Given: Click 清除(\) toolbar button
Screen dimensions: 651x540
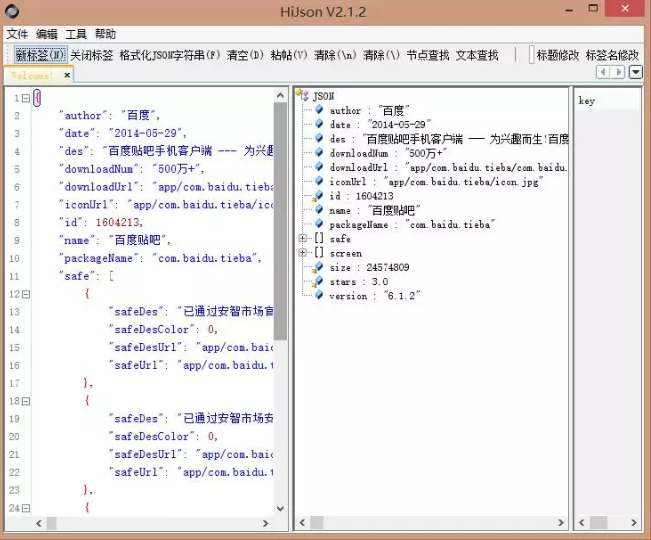Looking at the screenshot, I should click(x=382, y=55).
